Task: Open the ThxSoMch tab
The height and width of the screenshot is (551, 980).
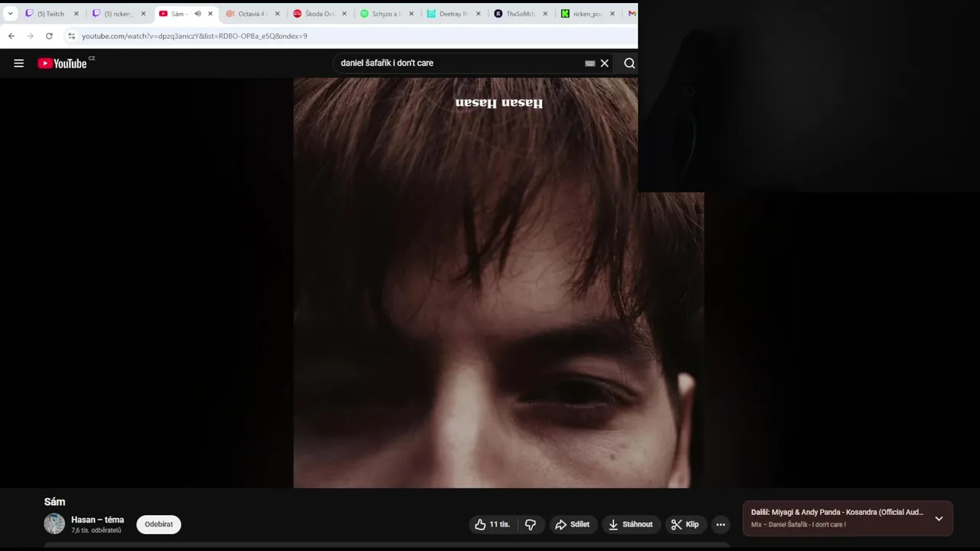Action: [x=521, y=14]
